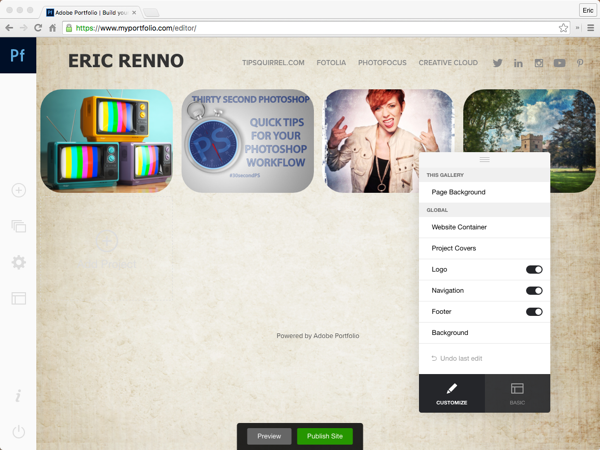Toggle the Logo switch
Screen dimensions: 600x450
(534, 269)
